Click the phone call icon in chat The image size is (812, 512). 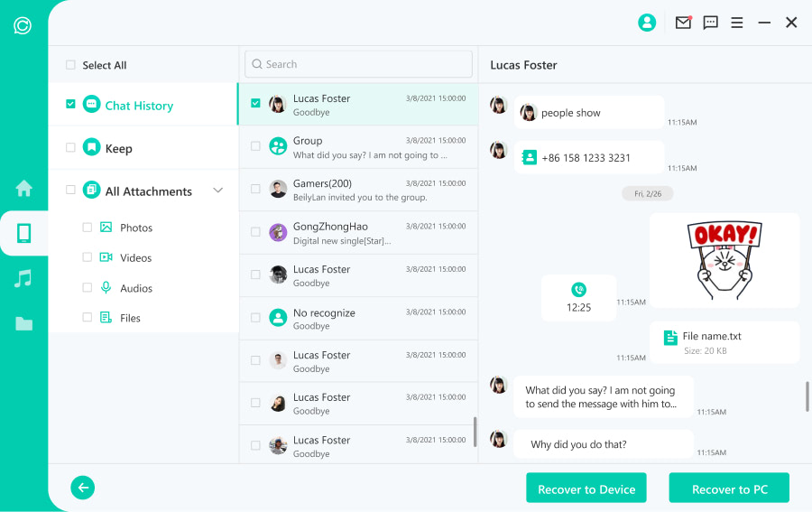point(578,290)
